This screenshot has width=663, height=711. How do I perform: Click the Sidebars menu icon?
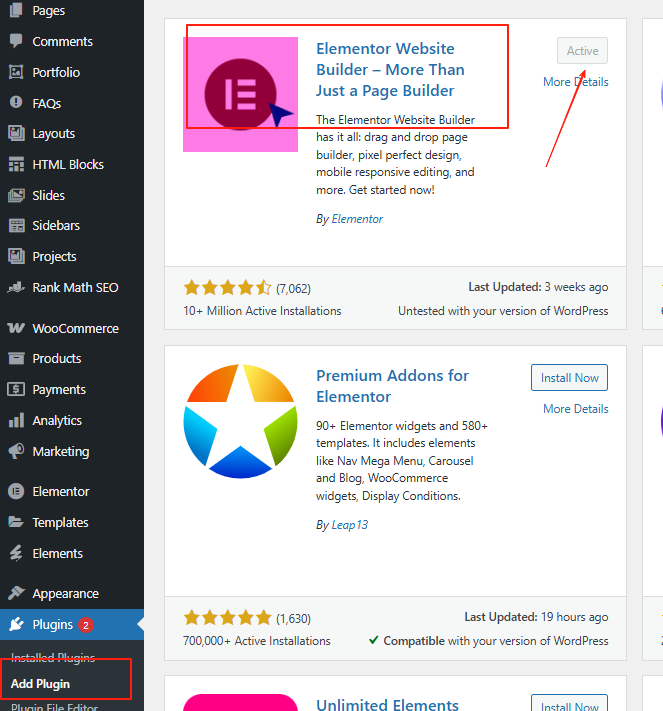pyautogui.click(x=16, y=225)
